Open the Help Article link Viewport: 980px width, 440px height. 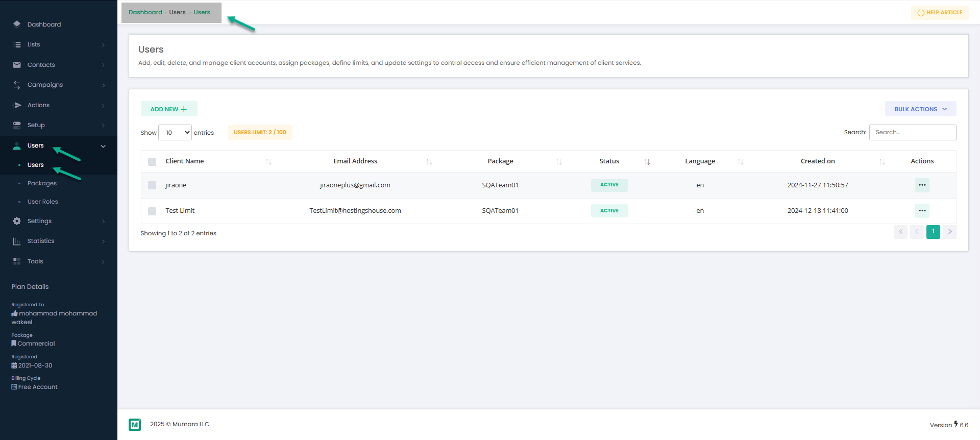(939, 13)
